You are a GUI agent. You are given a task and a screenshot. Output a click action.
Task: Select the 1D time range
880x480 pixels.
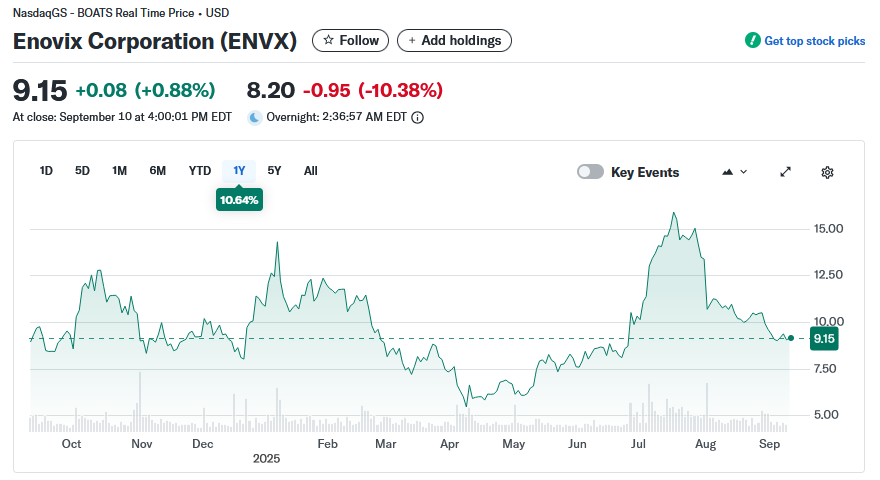(x=46, y=171)
